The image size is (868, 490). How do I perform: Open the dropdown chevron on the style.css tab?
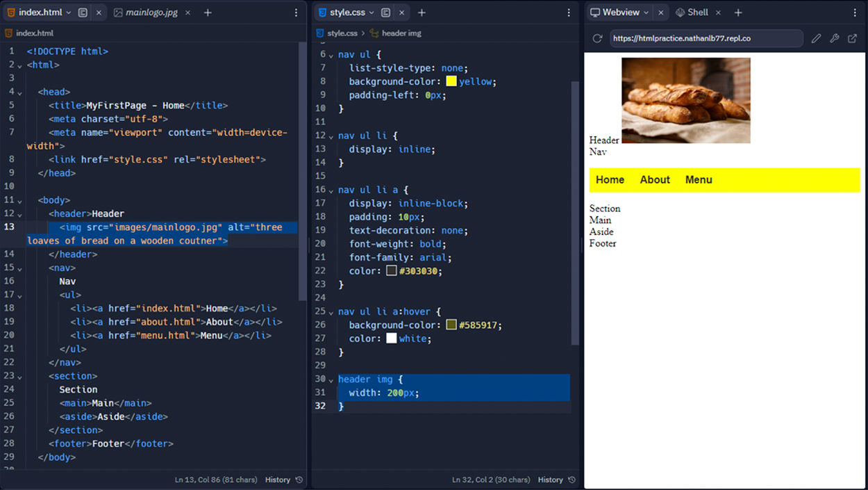coord(372,13)
